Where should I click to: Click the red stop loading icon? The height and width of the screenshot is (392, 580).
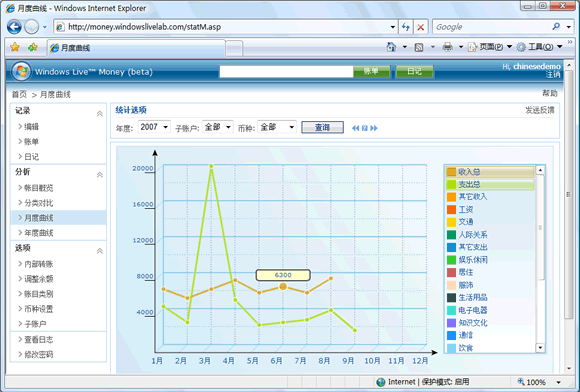(421, 27)
